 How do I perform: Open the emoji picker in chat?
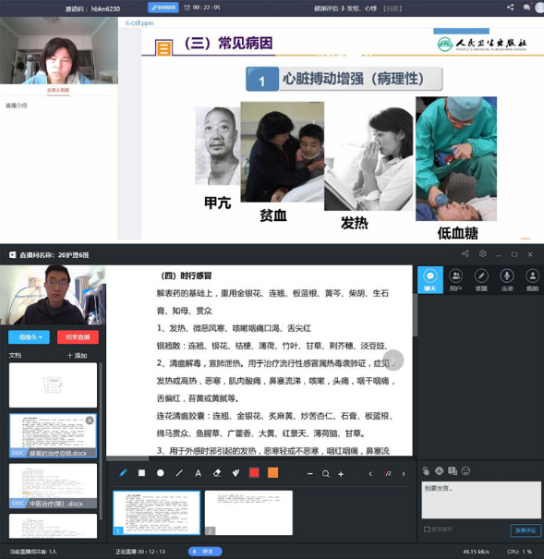point(466,471)
